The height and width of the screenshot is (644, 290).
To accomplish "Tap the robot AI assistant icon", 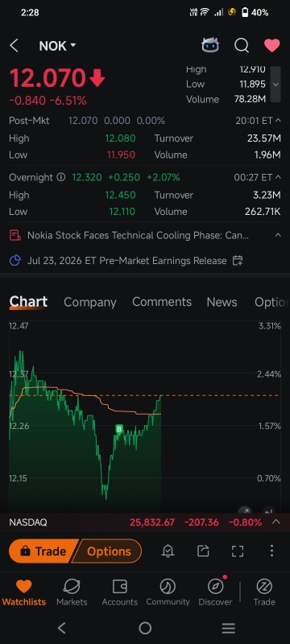I will [210, 45].
